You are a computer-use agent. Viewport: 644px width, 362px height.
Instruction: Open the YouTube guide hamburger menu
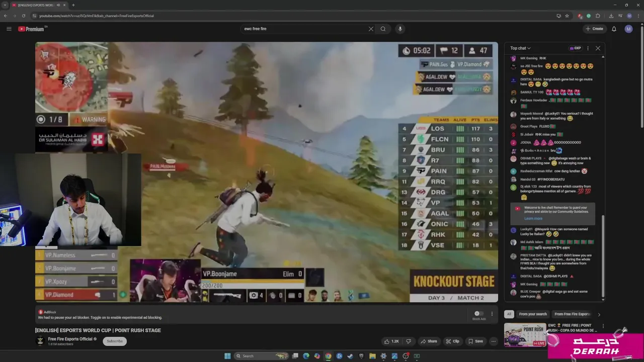9,29
